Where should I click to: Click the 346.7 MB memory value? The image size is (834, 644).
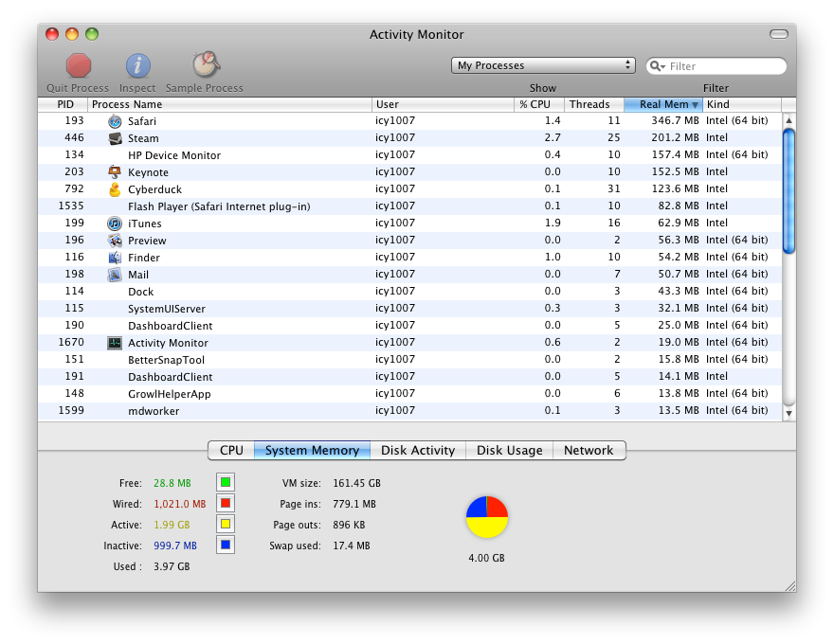[x=675, y=120]
